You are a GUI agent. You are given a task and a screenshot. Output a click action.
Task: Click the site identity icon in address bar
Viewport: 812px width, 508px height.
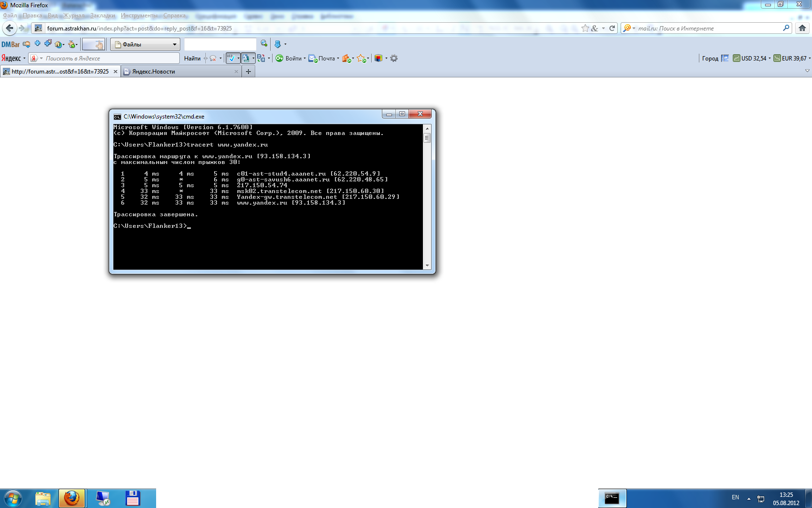[39, 28]
